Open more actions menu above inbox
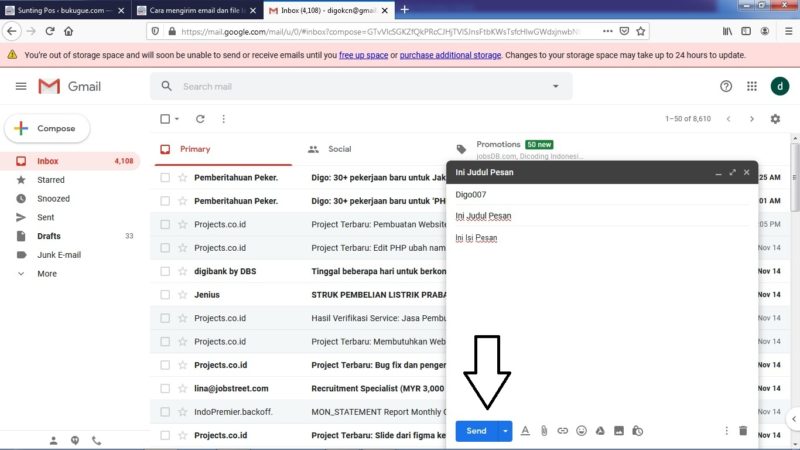The image size is (800, 450). tap(223, 119)
